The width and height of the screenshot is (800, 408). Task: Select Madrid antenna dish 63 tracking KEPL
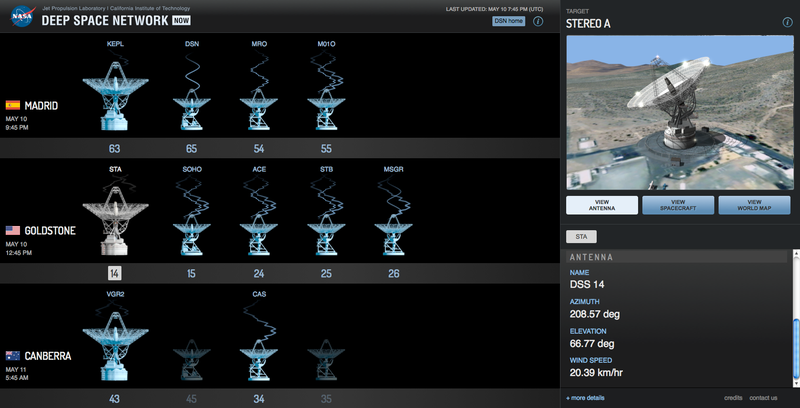pyautogui.click(x=115, y=96)
